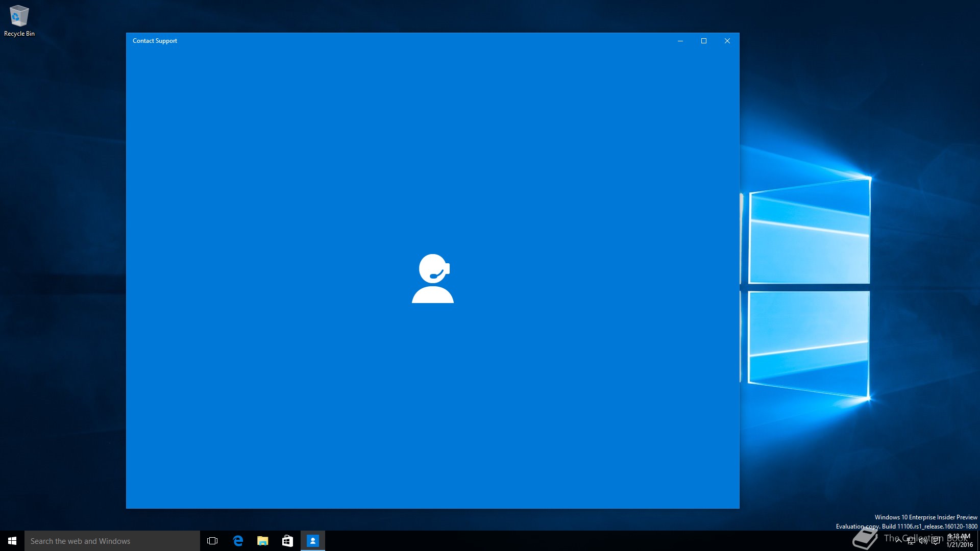The image size is (980, 551).
Task: Minimize the Contact Support window
Action: pyautogui.click(x=680, y=41)
